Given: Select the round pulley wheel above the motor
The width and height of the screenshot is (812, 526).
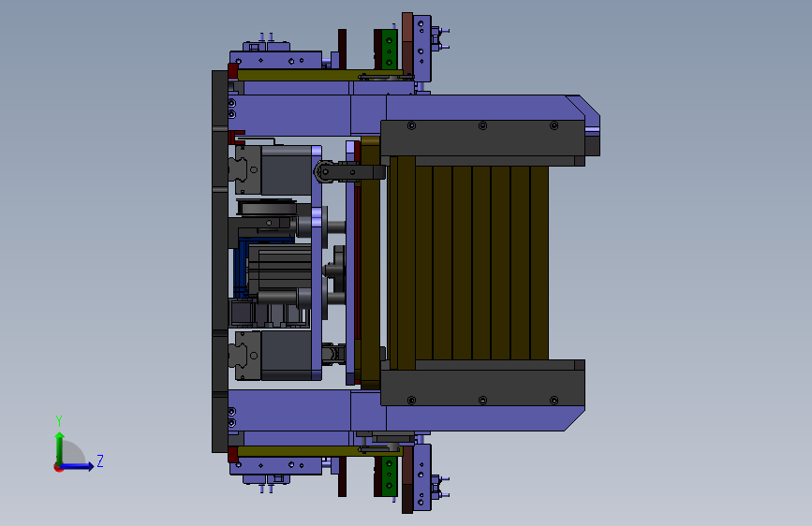Looking at the screenshot, I should tap(267, 207).
